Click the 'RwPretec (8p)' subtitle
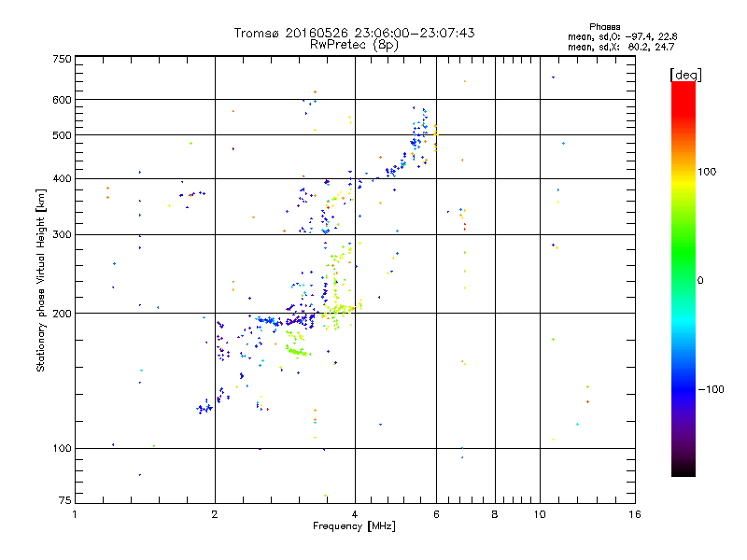 click(x=354, y=45)
